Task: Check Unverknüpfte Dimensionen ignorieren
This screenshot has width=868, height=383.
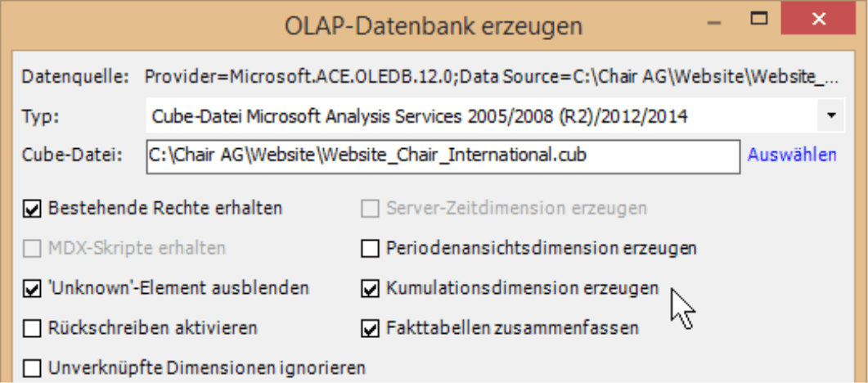Action: click(x=33, y=367)
